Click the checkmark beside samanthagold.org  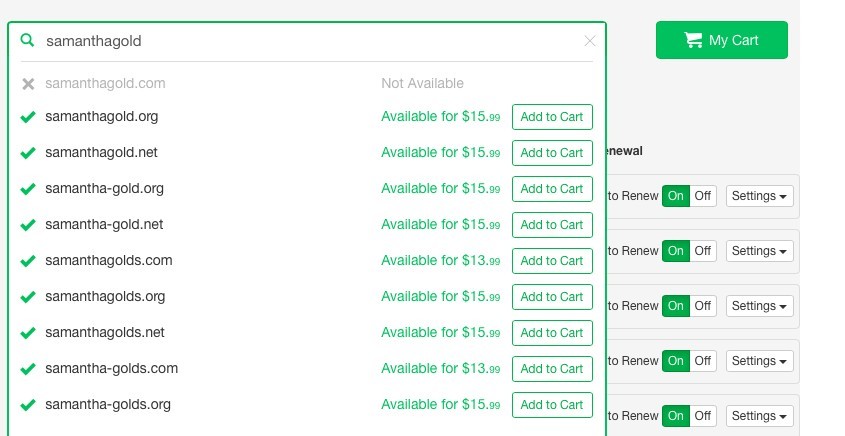pyautogui.click(x=28, y=117)
